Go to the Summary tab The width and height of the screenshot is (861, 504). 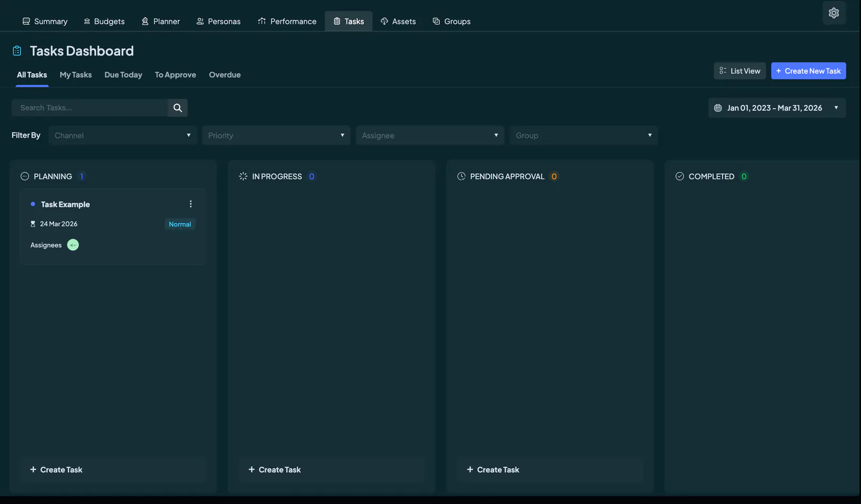coord(45,22)
